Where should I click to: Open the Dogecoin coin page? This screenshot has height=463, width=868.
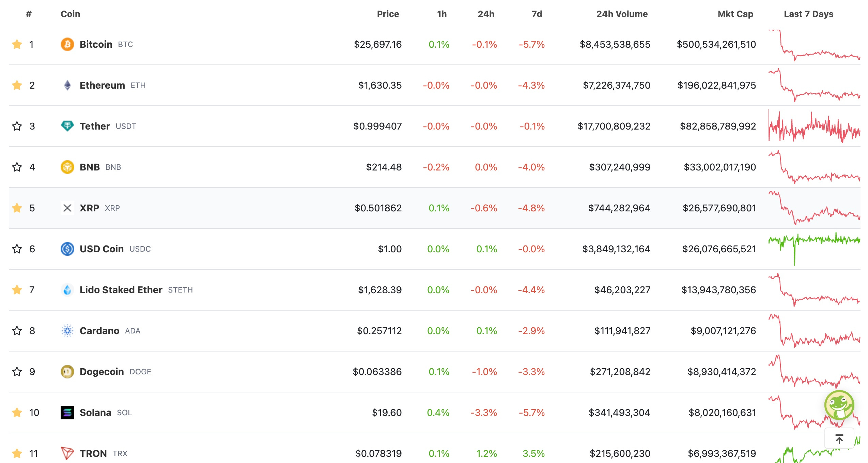tap(102, 372)
